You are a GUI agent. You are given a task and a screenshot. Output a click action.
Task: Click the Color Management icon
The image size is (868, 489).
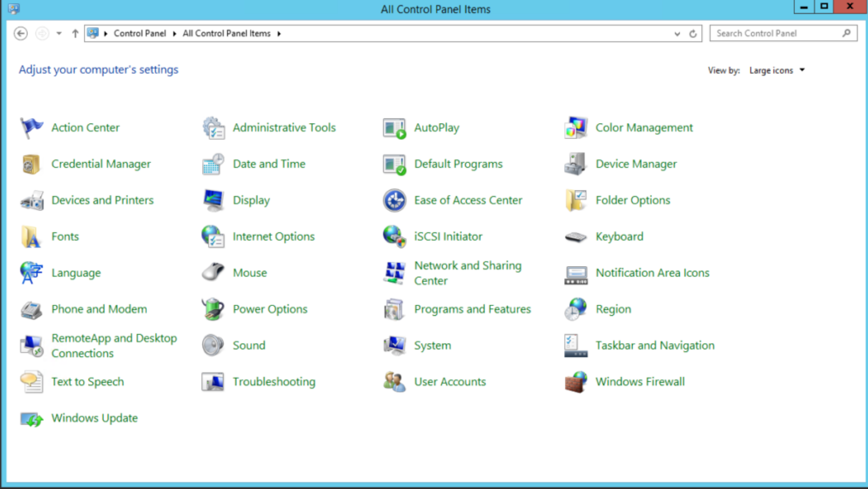575,128
